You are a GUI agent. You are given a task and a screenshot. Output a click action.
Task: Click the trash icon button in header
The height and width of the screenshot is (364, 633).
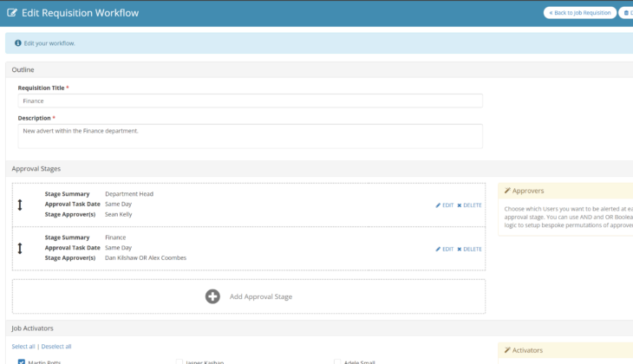click(x=626, y=13)
